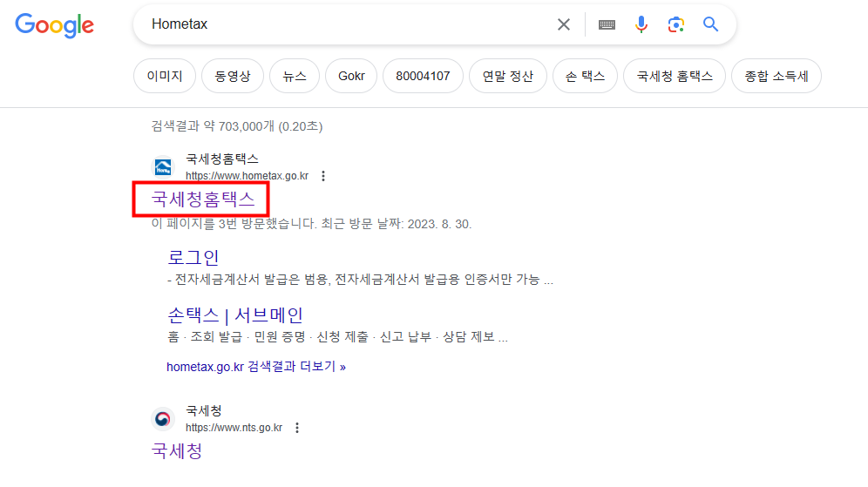
Task: Filter results by 이미지
Action: click(165, 76)
